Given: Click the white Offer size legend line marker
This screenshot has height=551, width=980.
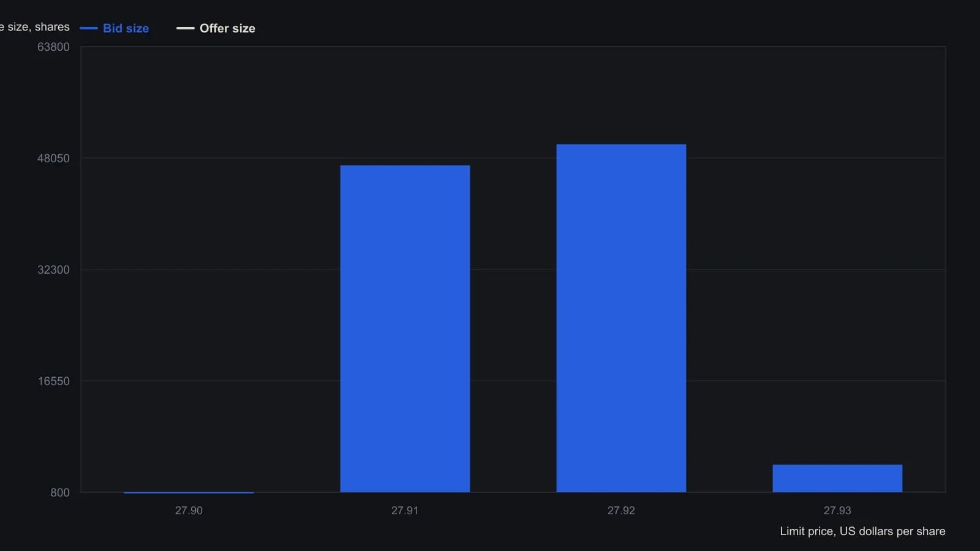Looking at the screenshot, I should pyautogui.click(x=186, y=28).
